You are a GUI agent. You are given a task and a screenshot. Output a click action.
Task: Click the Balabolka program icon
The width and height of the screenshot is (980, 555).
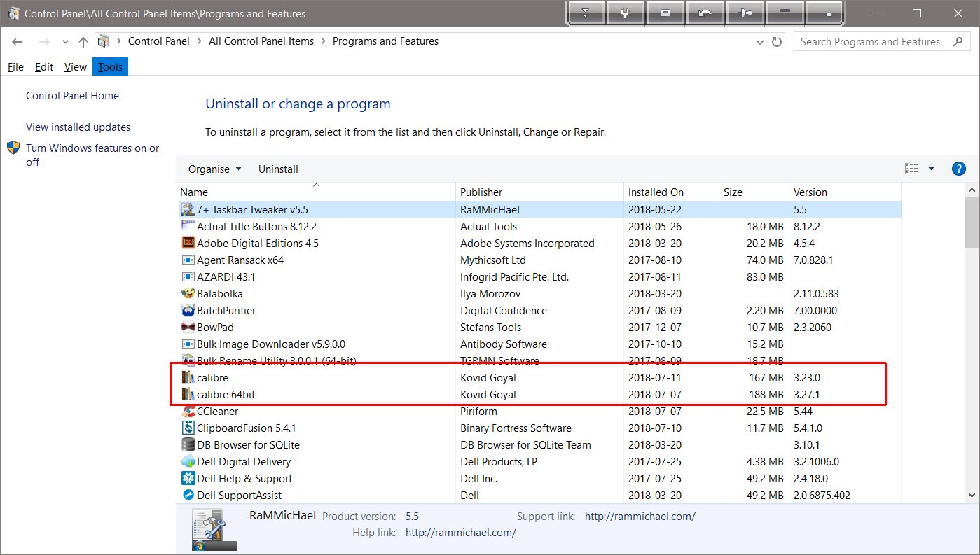[x=188, y=293]
